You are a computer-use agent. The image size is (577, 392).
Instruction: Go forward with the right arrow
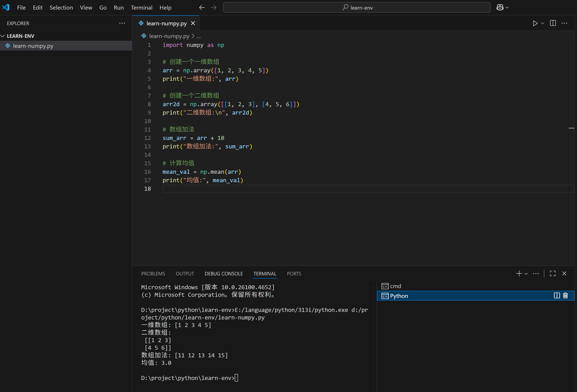click(214, 8)
